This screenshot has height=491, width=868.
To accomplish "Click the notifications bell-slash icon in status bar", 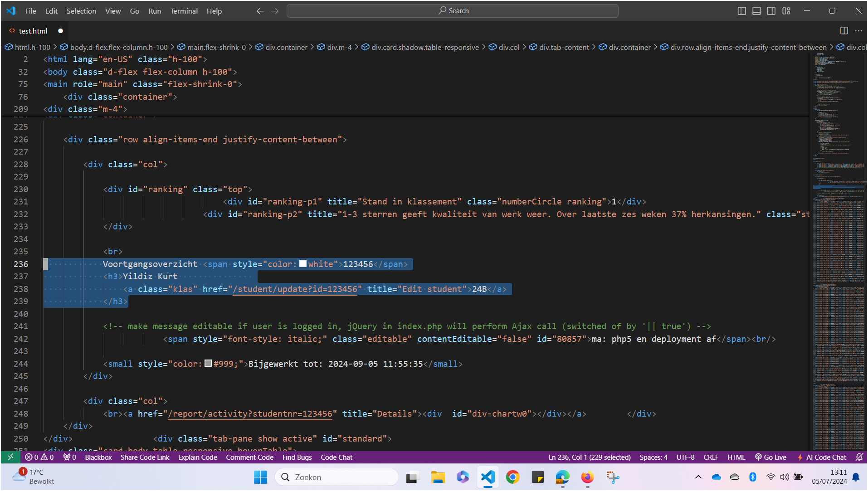I will coord(859,457).
